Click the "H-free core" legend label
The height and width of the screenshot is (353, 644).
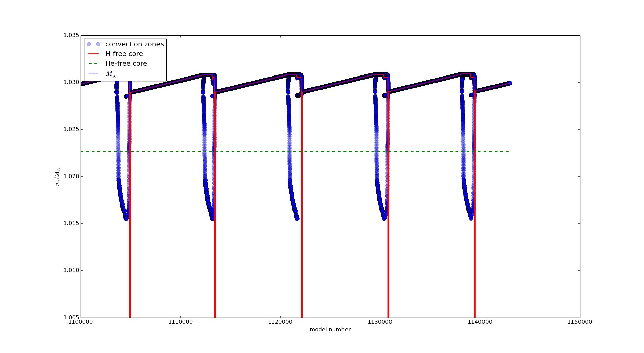[124, 54]
